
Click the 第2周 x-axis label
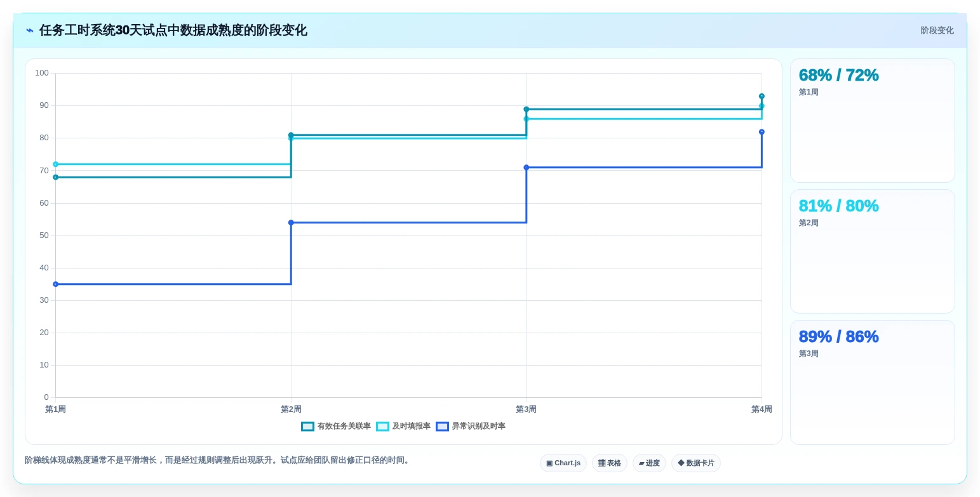click(291, 409)
